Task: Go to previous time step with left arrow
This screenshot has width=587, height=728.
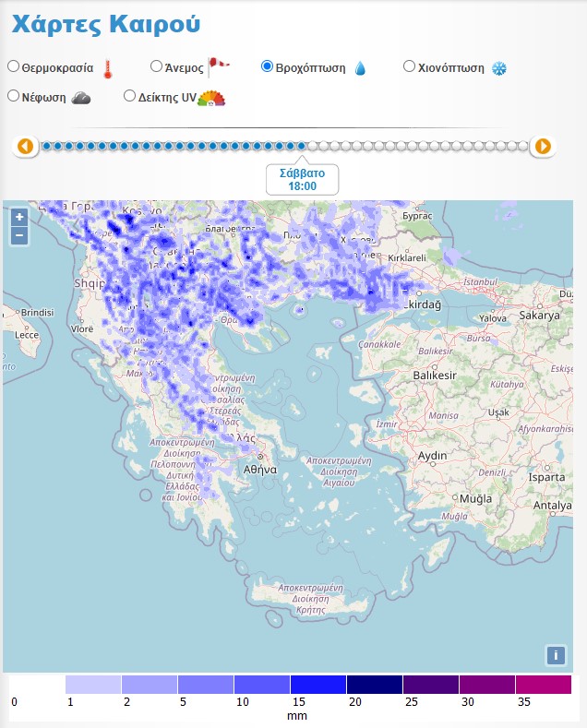Action: 26,147
